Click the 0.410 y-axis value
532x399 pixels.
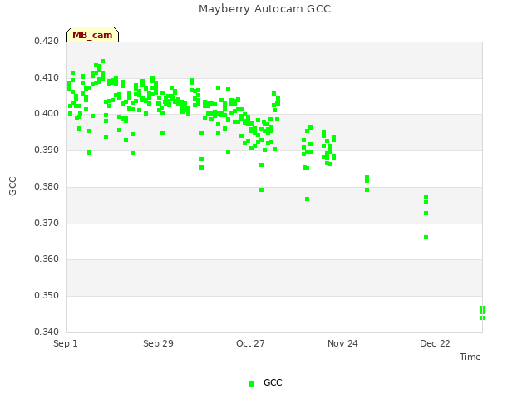pyautogui.click(x=47, y=77)
